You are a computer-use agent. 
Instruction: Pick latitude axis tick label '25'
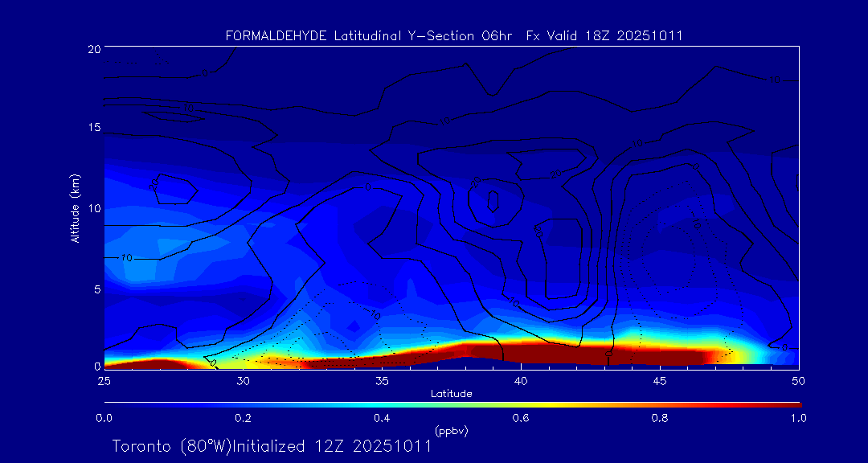(104, 380)
